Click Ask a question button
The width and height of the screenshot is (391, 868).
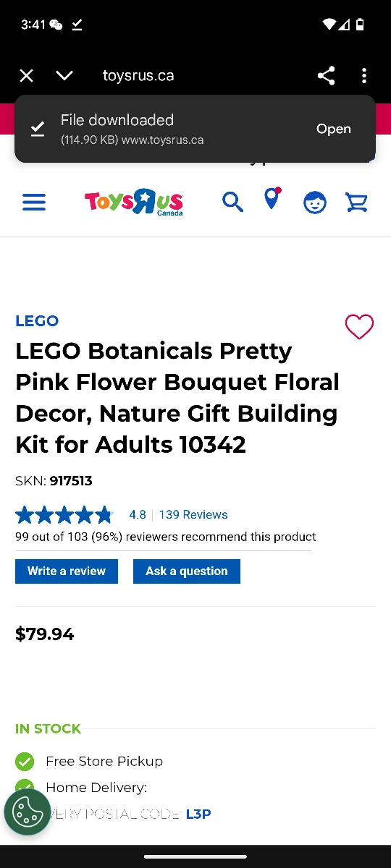pos(187,571)
